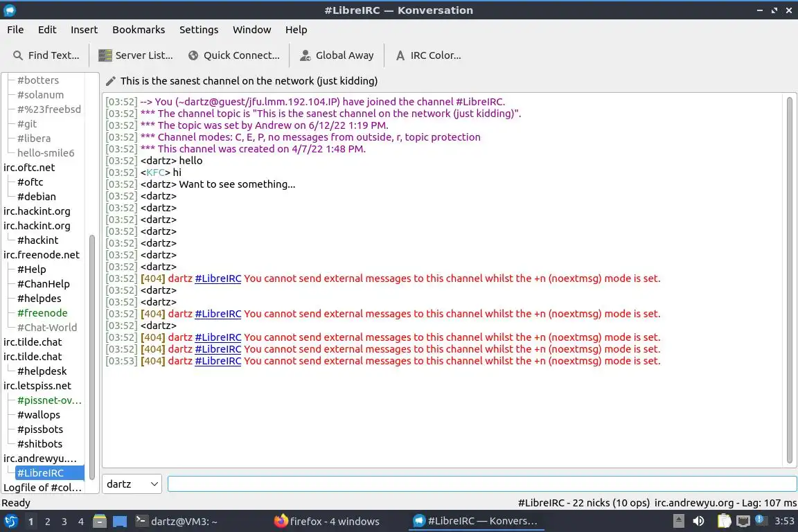
Task: Select the #helpdesk channel
Action: click(x=42, y=371)
